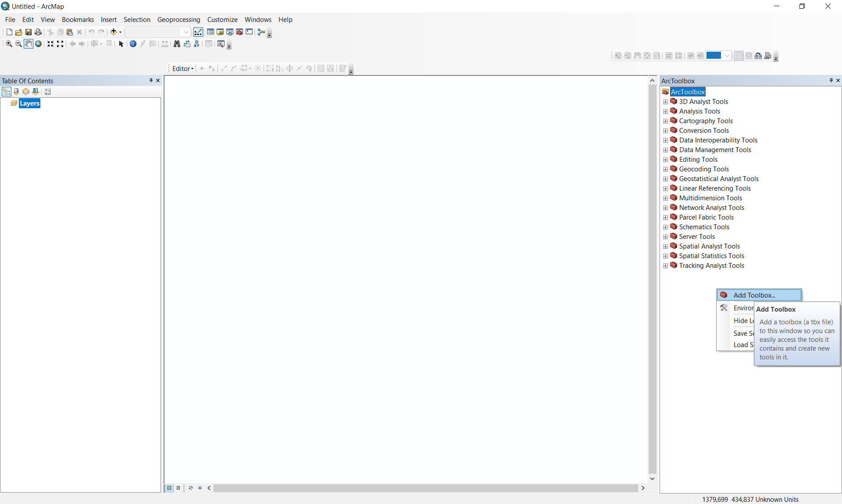
Task: Click the Add Data icon
Action: tap(113, 32)
